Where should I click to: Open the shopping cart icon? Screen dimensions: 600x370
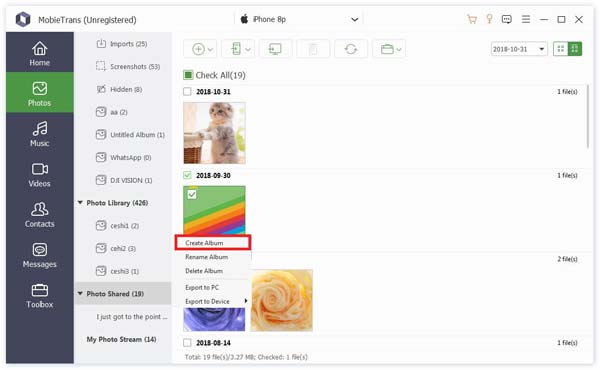[472, 19]
